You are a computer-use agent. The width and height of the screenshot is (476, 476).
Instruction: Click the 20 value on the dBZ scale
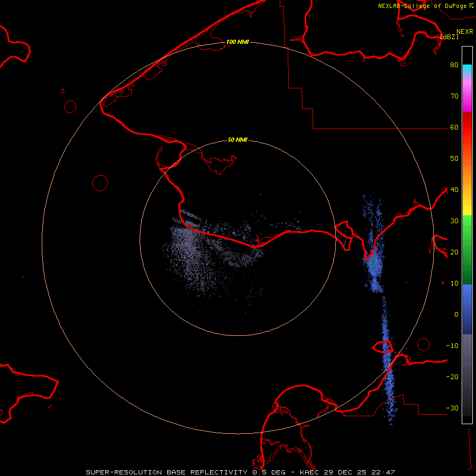tap(454, 252)
